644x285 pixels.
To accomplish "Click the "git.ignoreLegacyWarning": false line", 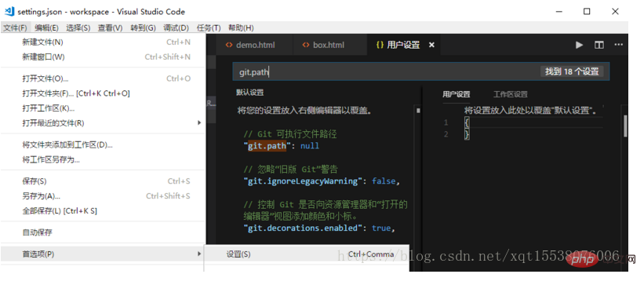I will (x=322, y=181).
